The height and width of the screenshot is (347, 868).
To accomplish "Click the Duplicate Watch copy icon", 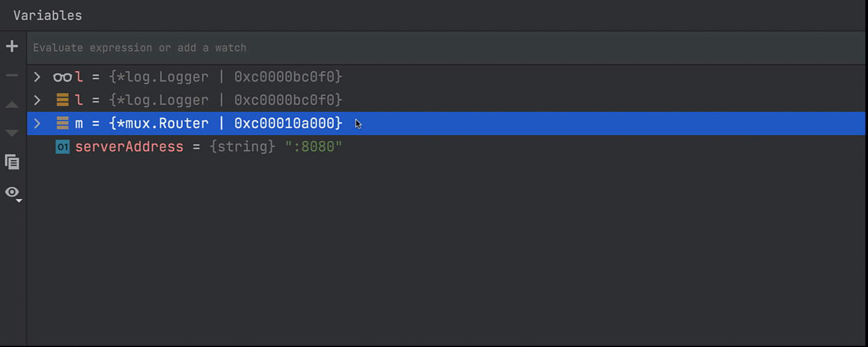I will tap(12, 162).
